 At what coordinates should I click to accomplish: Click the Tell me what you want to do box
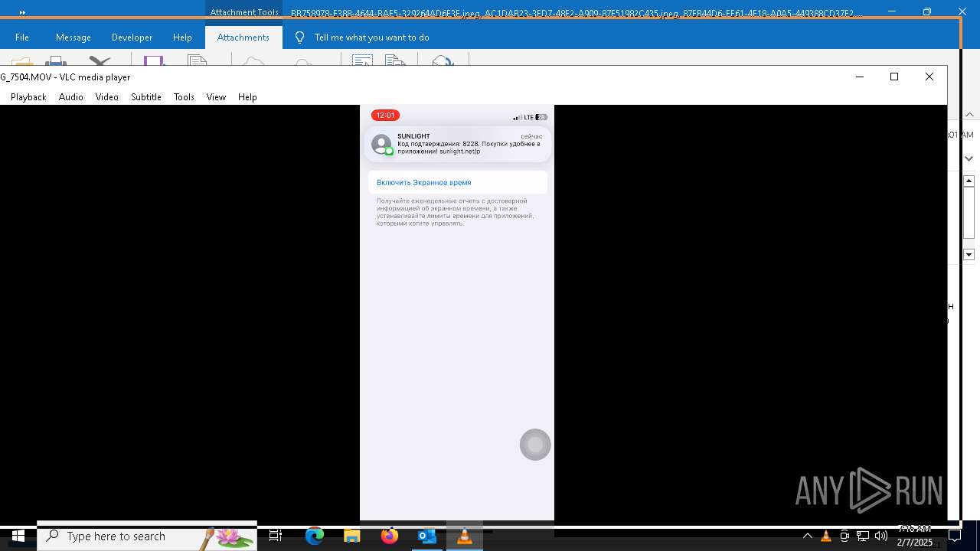pyautogui.click(x=371, y=37)
